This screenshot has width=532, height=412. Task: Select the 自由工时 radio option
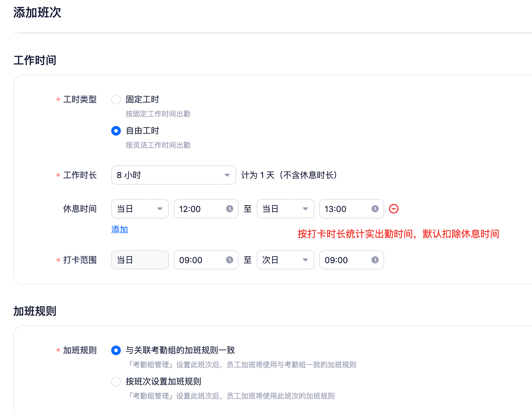click(x=116, y=131)
